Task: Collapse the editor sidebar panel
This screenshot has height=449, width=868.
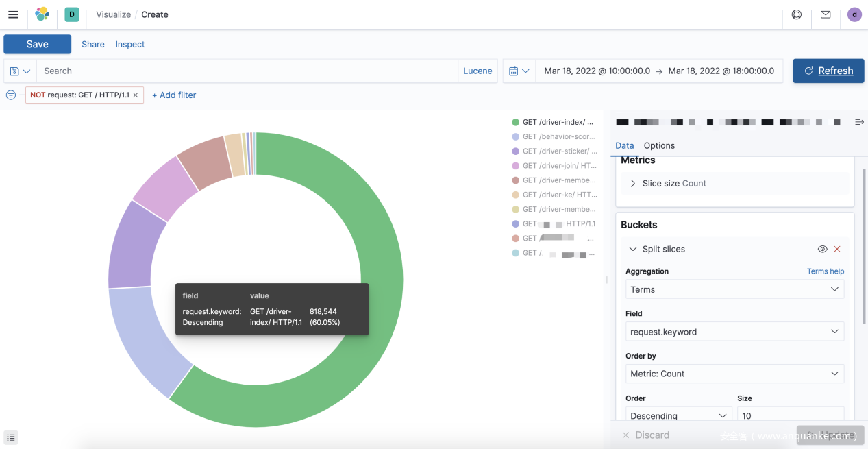Action: click(859, 122)
